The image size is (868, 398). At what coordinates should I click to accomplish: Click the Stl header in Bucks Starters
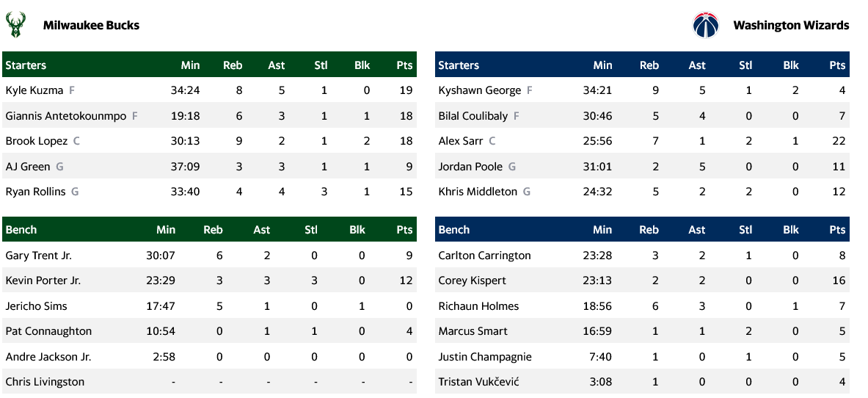click(321, 65)
